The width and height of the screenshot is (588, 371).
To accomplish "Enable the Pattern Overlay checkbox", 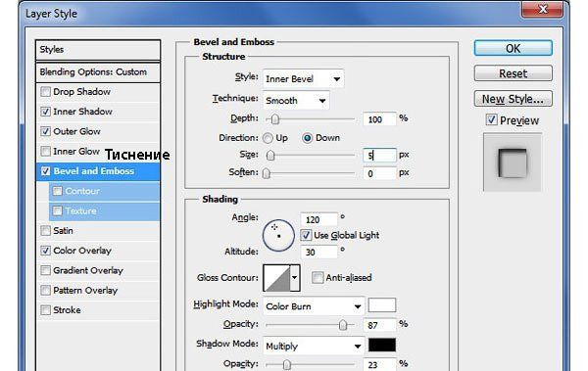I will [x=45, y=291].
